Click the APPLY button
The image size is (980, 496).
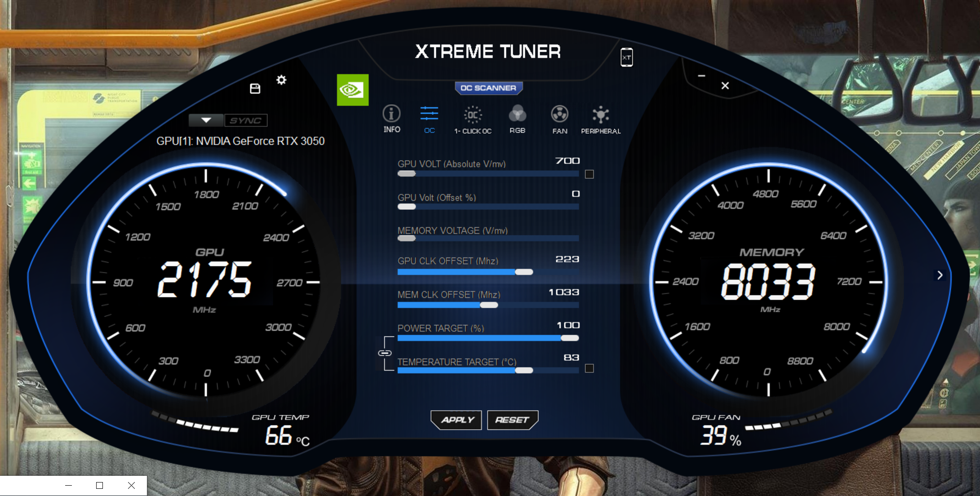pos(457,420)
